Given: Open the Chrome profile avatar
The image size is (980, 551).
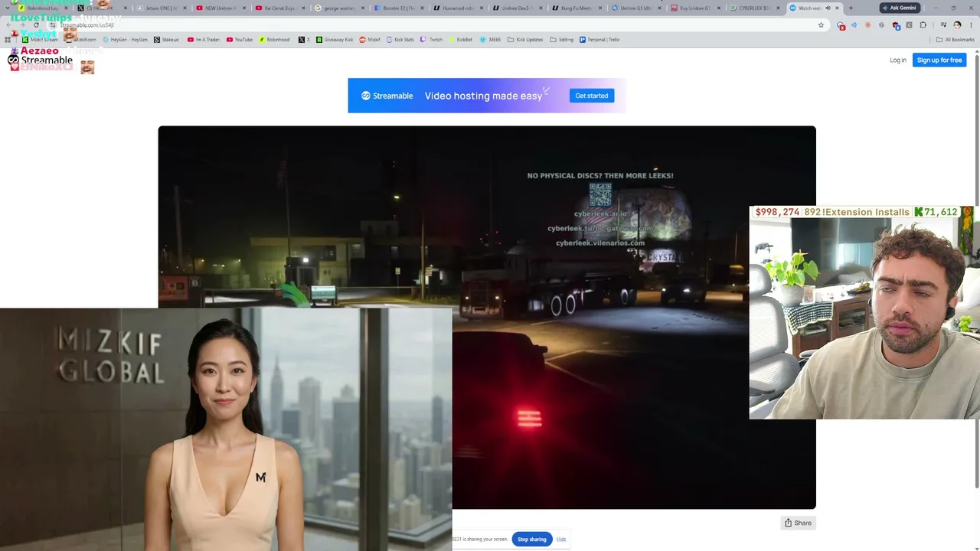Looking at the screenshot, I should (x=957, y=25).
